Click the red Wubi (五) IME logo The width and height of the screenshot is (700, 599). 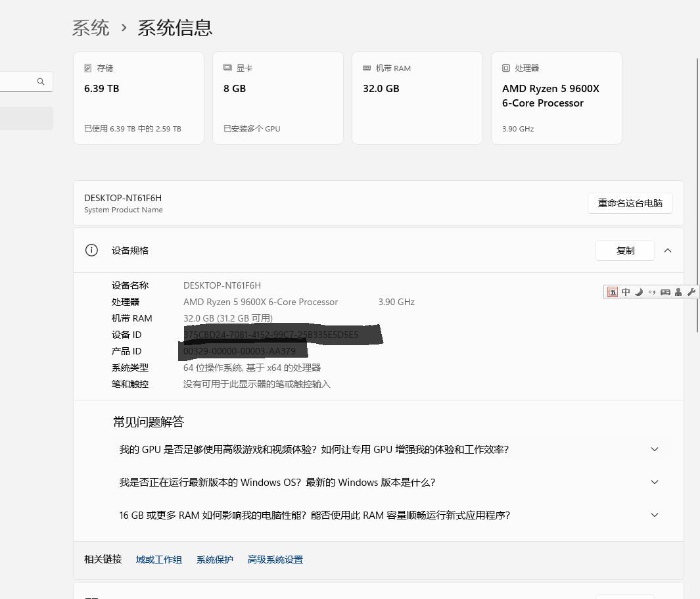[613, 292]
